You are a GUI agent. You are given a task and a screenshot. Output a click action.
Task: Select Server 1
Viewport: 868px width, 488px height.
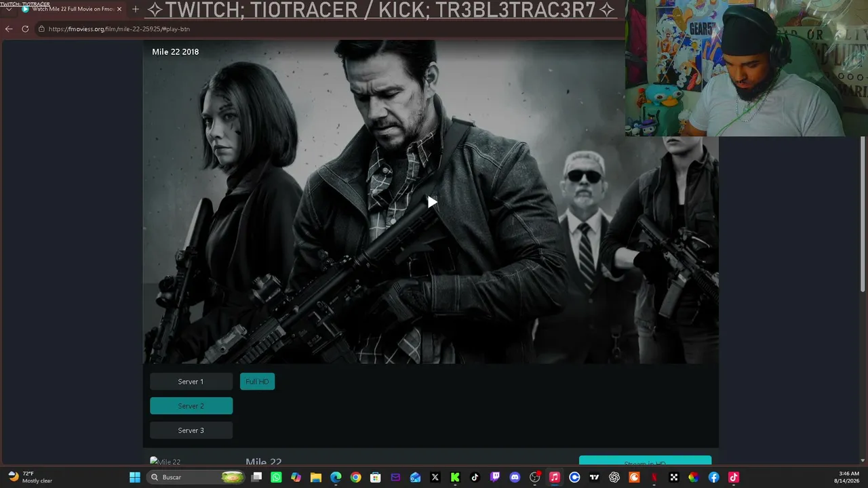[191, 382]
